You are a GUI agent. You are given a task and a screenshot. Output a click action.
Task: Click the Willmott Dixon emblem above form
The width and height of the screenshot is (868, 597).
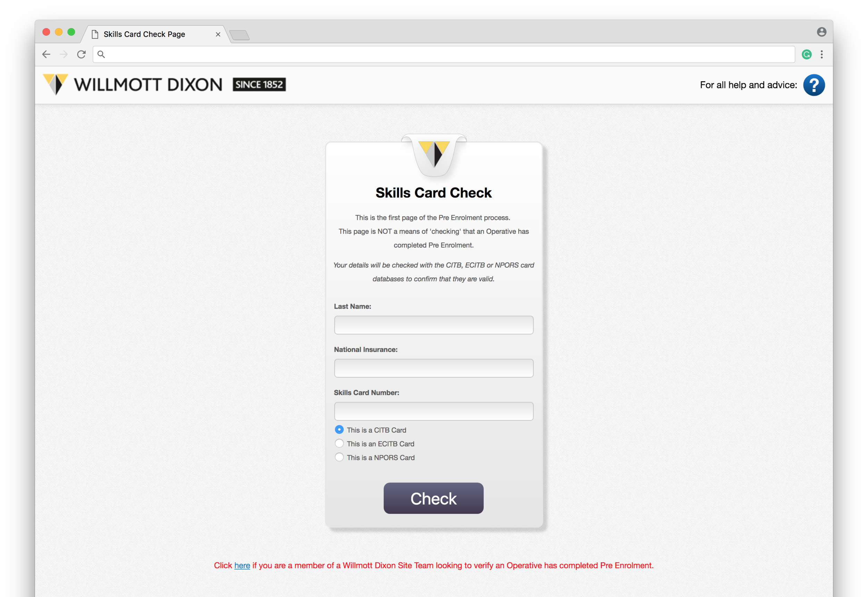coord(434,155)
